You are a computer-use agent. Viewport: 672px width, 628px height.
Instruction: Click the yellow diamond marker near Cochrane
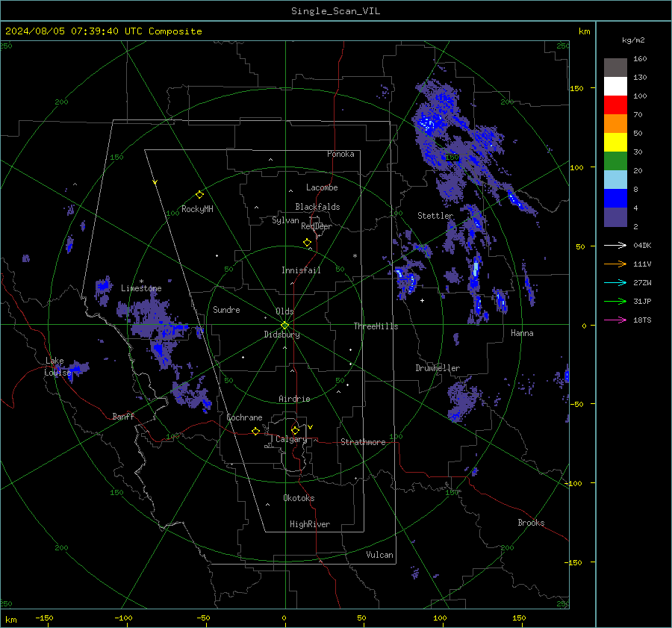(256, 431)
